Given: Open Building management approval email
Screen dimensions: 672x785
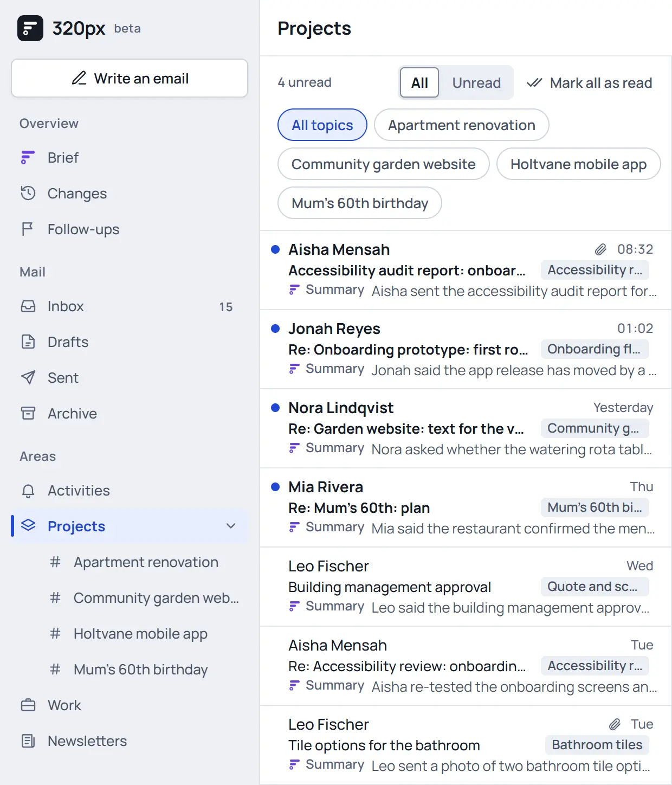Looking at the screenshot, I should click(466, 587).
